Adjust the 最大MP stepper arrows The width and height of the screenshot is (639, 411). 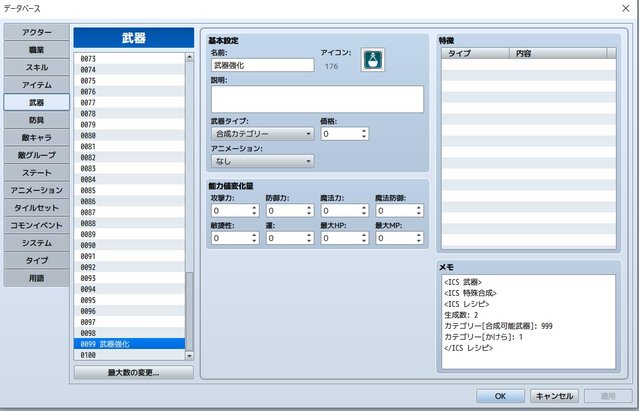419,238
